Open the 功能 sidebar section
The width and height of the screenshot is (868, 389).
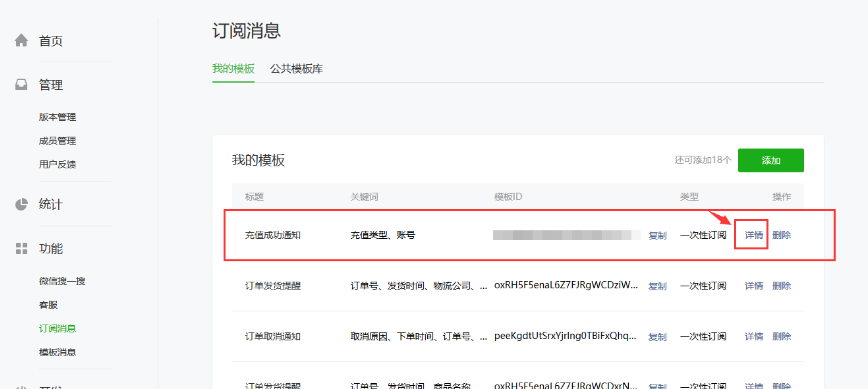(50, 248)
